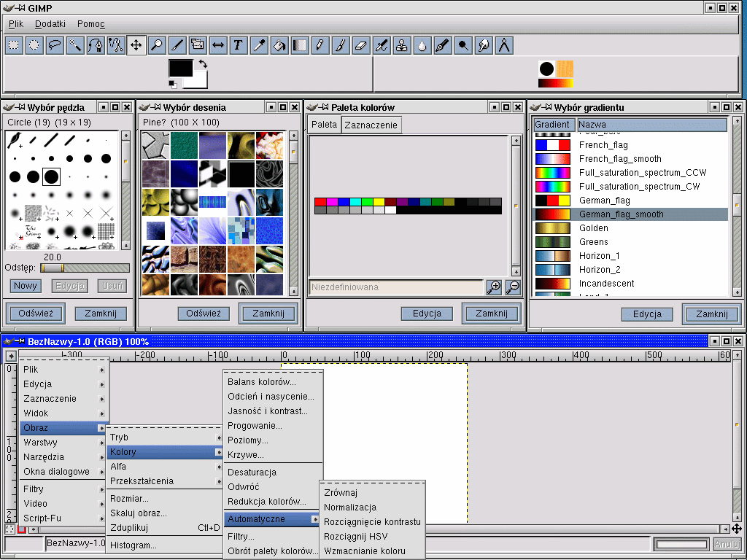Select the Measure compass tool
The height and width of the screenshot is (560, 747).
click(x=503, y=46)
